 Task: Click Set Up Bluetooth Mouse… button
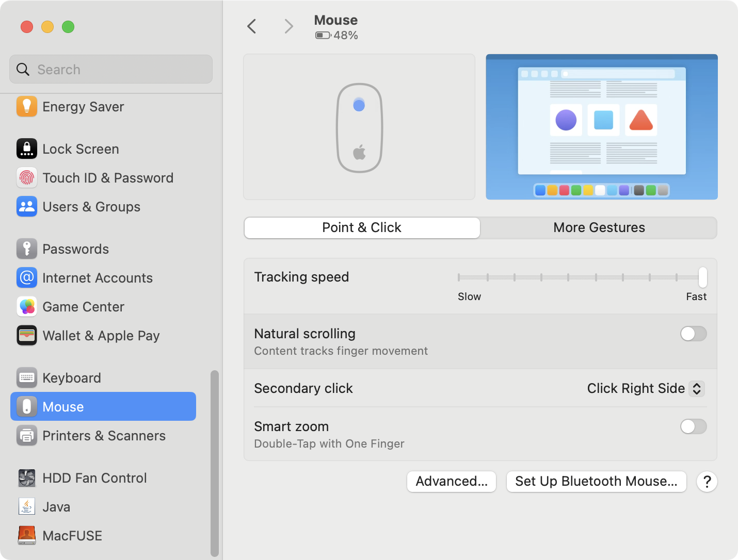coord(596,482)
